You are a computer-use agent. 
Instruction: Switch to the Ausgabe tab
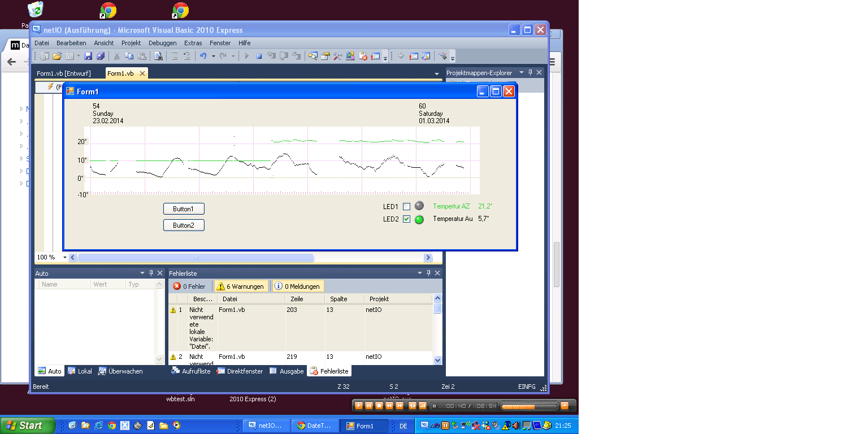[287, 371]
